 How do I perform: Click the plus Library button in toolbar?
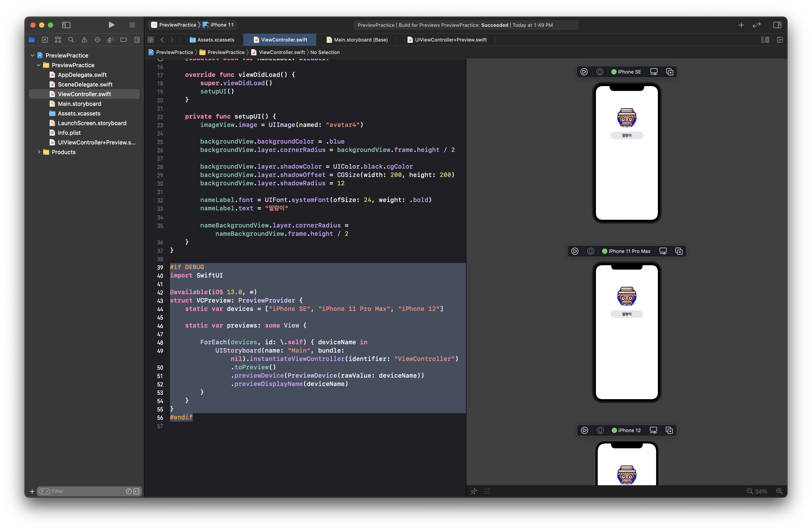pyautogui.click(x=741, y=25)
